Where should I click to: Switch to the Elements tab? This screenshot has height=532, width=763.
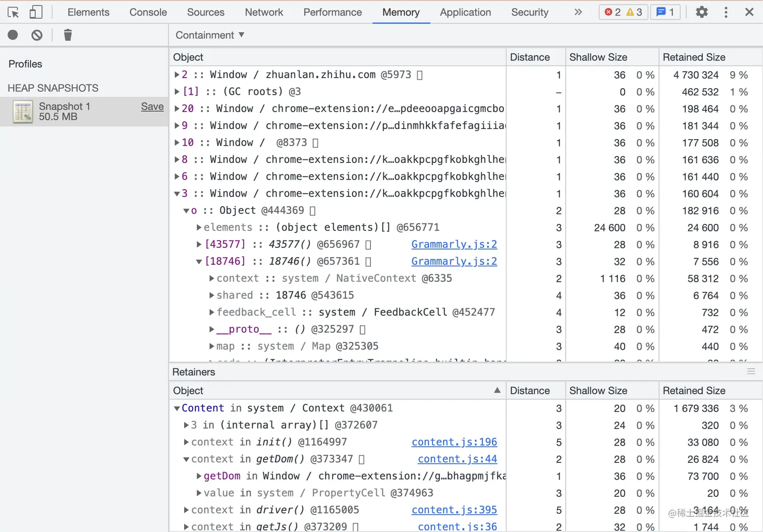click(x=88, y=12)
